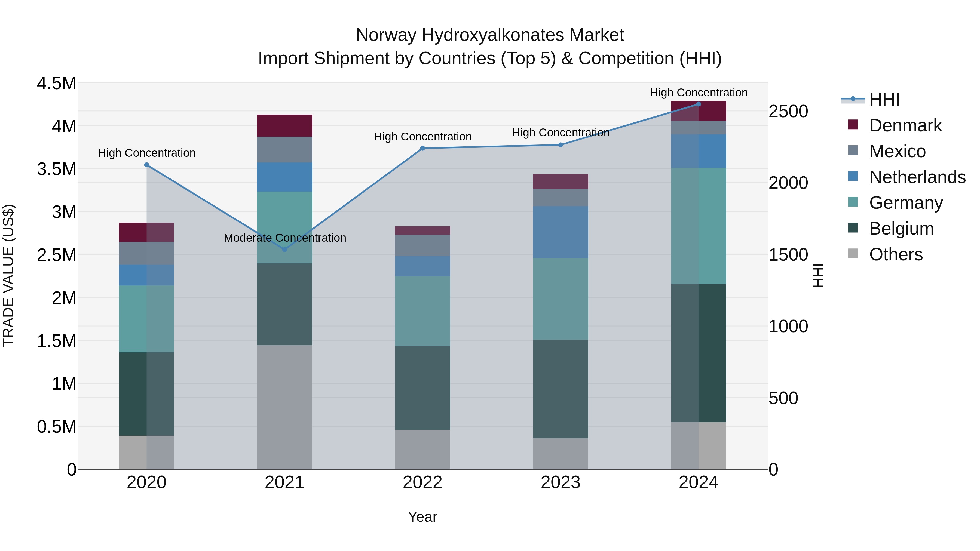The height and width of the screenshot is (551, 980).
Task: Select the 2021 Germany bar segment
Action: [284, 227]
